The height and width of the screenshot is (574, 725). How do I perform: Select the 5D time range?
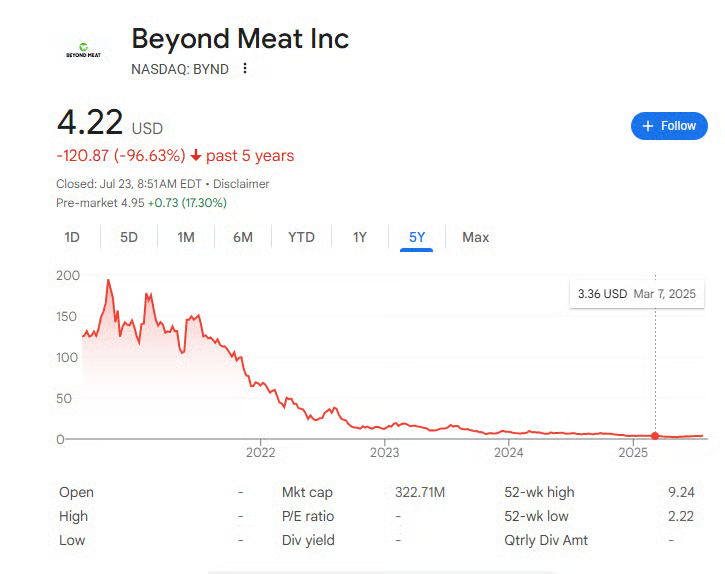(129, 237)
